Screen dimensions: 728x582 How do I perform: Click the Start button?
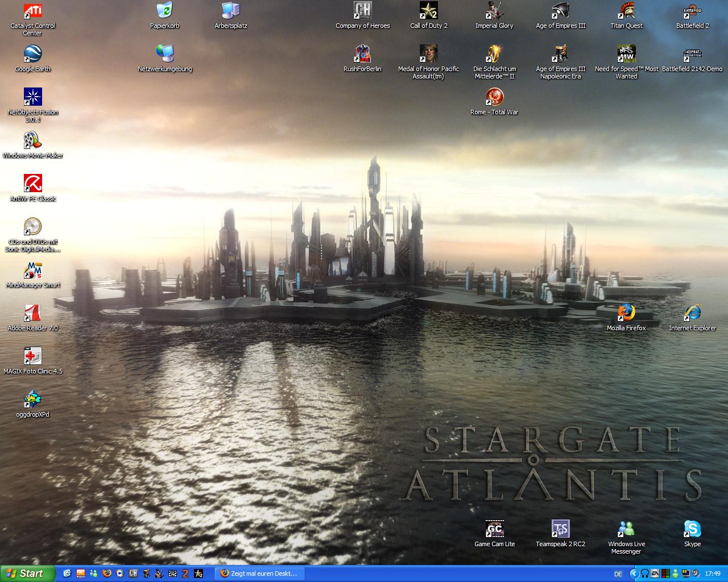27,573
